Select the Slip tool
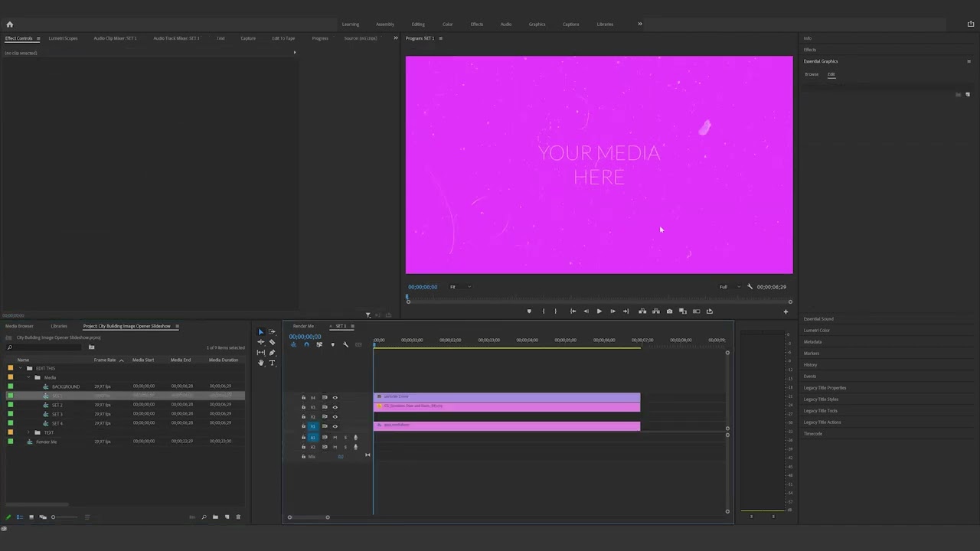 [260, 353]
